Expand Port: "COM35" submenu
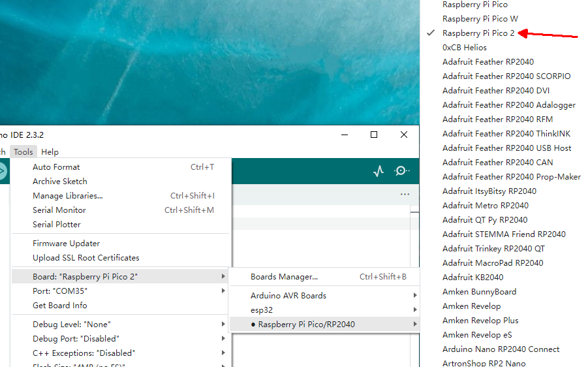 click(120, 291)
